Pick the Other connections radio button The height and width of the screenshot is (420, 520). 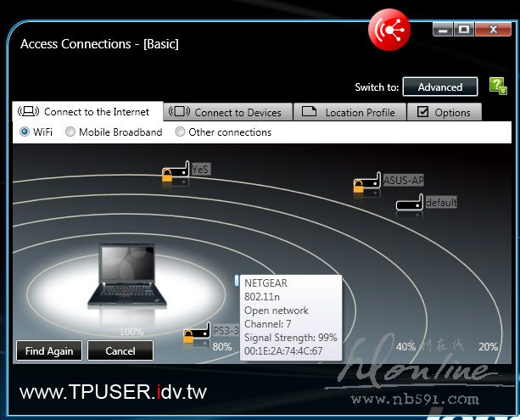coord(180,132)
